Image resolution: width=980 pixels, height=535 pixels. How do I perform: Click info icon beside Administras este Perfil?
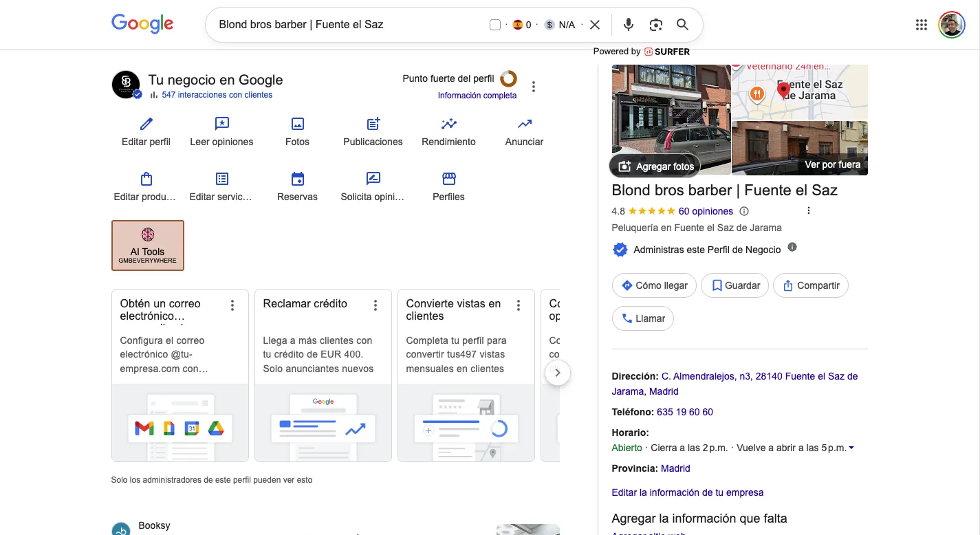click(792, 247)
